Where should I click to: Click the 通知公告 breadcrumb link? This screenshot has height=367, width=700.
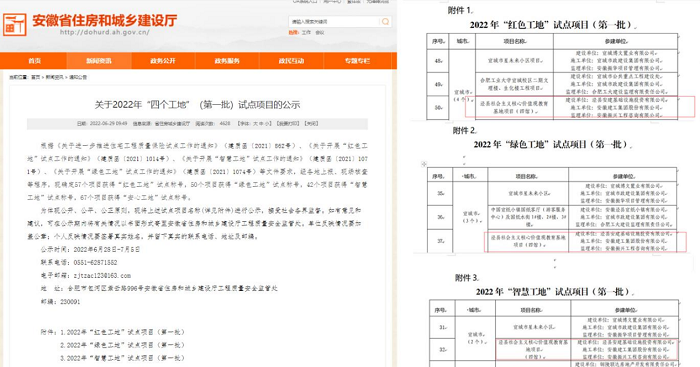pyautogui.click(x=78, y=77)
